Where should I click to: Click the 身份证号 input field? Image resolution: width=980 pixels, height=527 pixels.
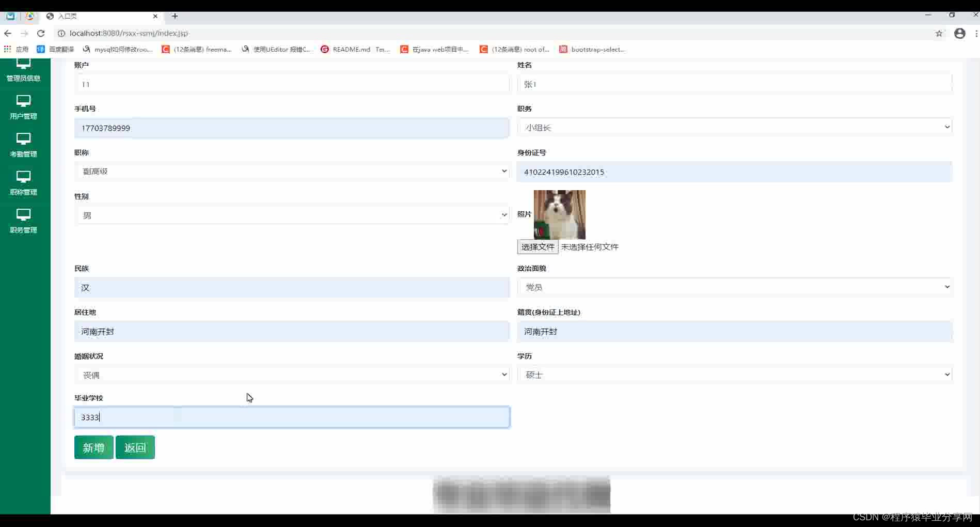[x=735, y=172]
